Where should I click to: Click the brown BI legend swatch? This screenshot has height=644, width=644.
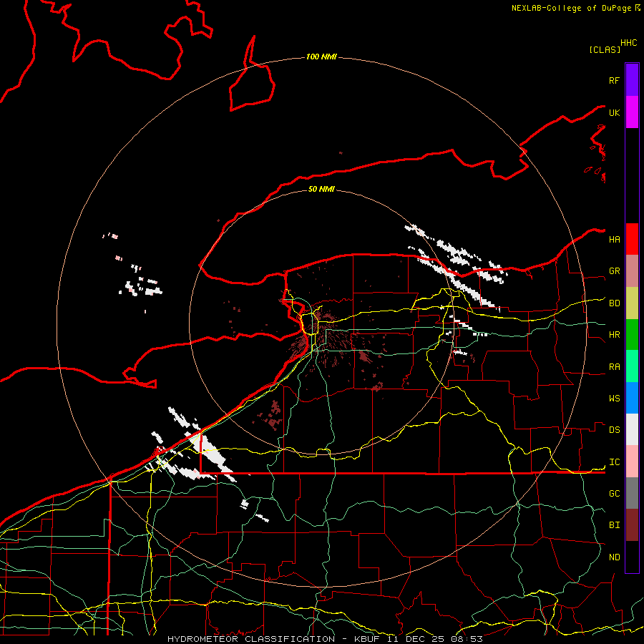point(632,525)
